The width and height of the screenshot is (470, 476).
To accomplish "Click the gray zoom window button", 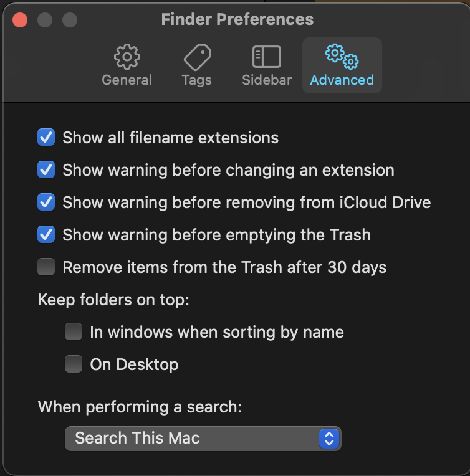I will (70, 20).
